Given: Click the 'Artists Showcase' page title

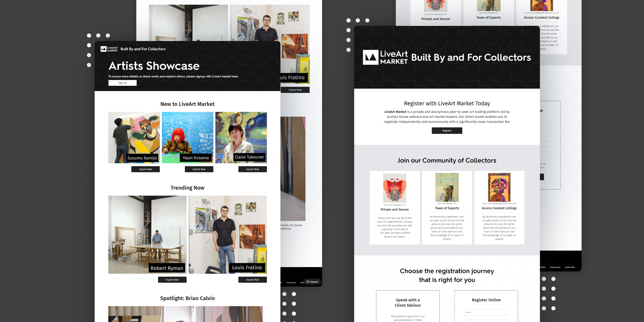Looking at the screenshot, I should (154, 66).
